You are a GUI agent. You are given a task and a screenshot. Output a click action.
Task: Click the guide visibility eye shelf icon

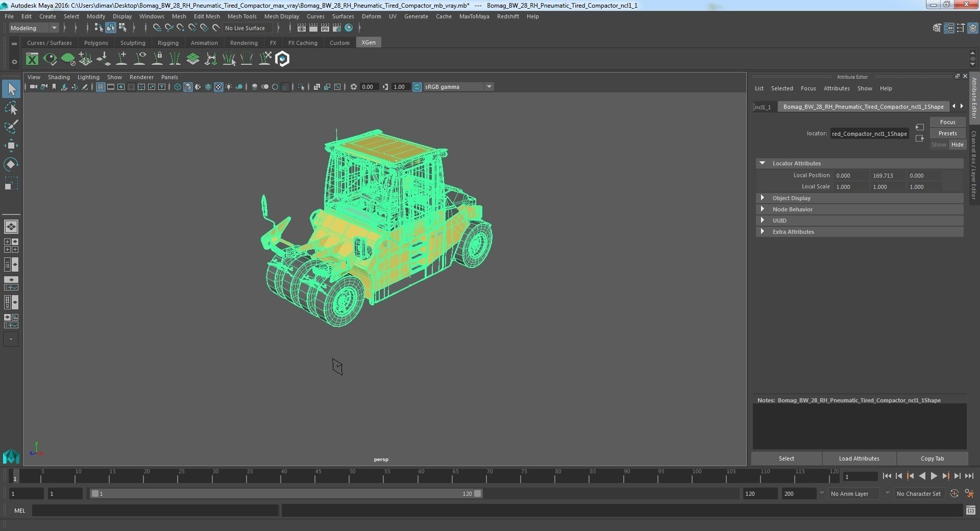(139, 59)
